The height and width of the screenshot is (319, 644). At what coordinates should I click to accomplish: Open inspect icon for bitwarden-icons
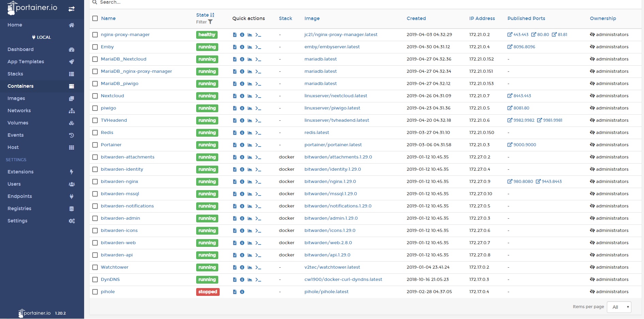[x=242, y=231]
